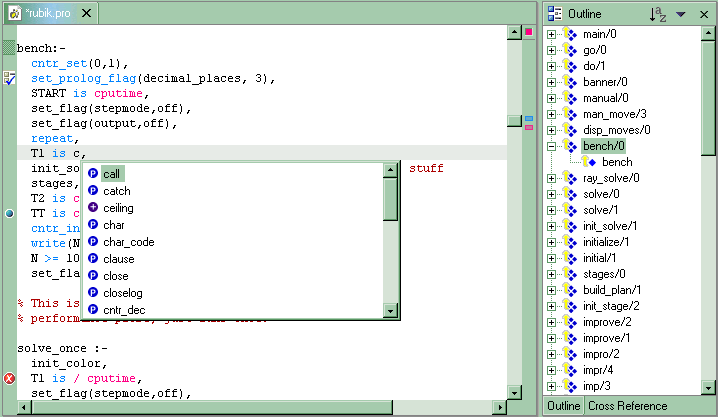
Task: Expand the main/0 outline node
Action: (x=551, y=34)
